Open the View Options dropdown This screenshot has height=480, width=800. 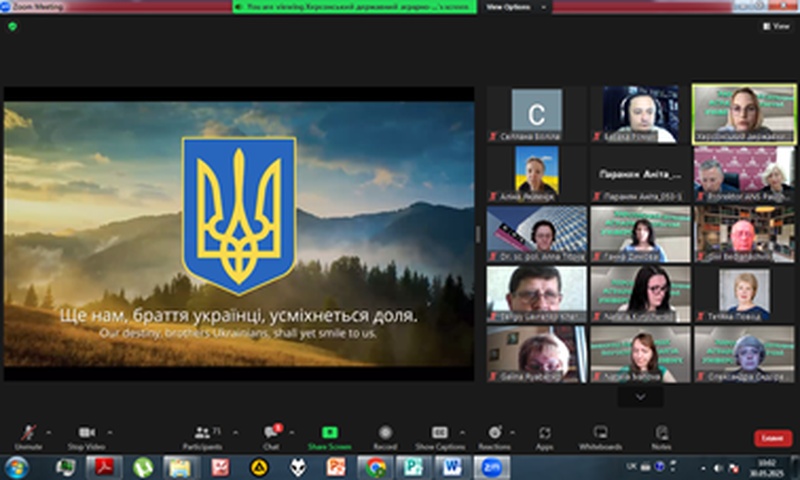click(x=515, y=7)
